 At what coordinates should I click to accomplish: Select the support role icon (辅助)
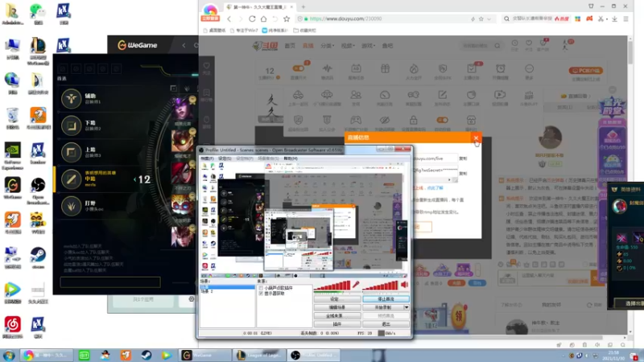point(71,98)
